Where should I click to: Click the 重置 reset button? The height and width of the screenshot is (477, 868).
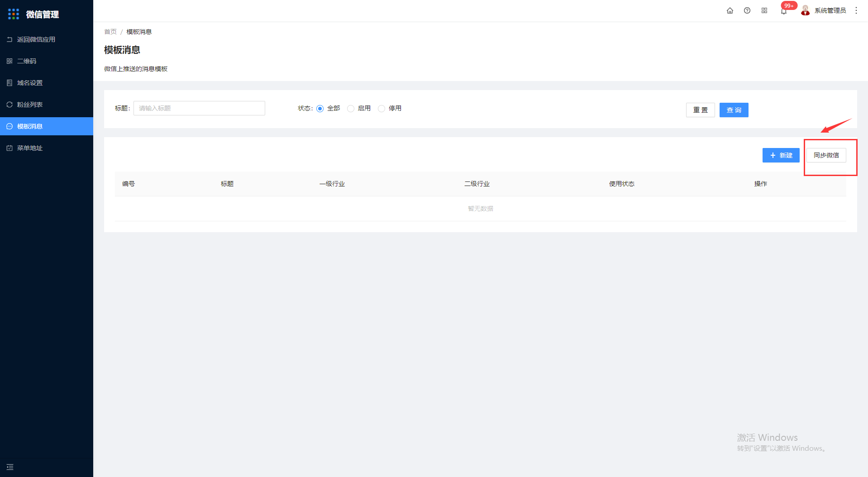click(x=700, y=110)
